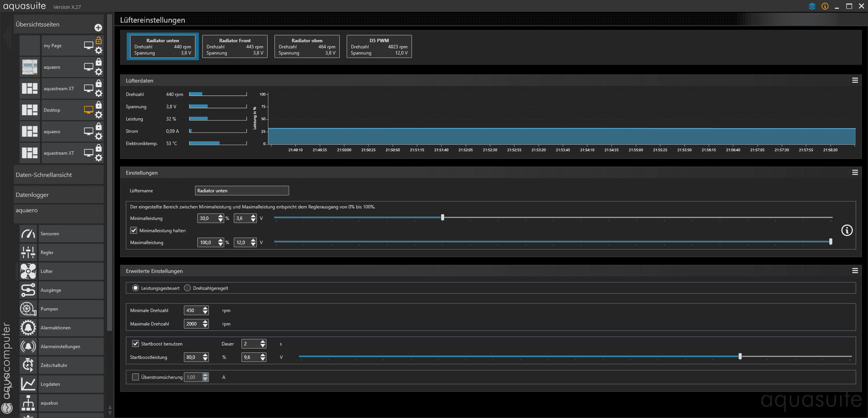Click the info icon in Einstellungen panel

coord(847,230)
